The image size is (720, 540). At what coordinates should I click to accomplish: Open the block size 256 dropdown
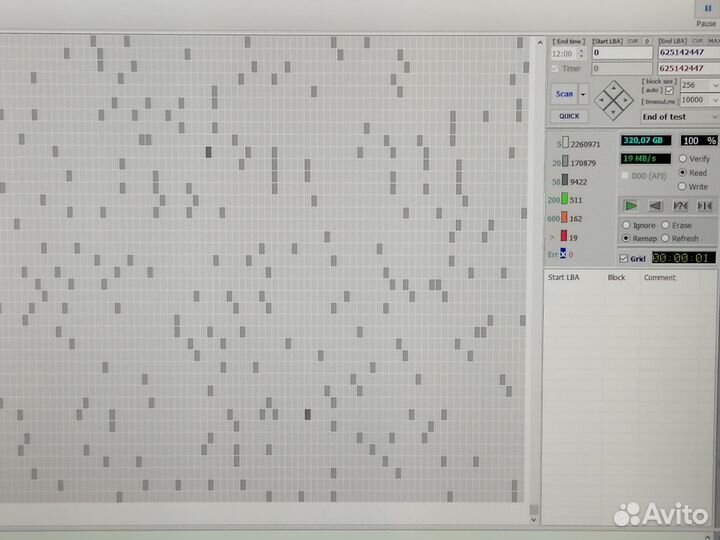(714, 85)
